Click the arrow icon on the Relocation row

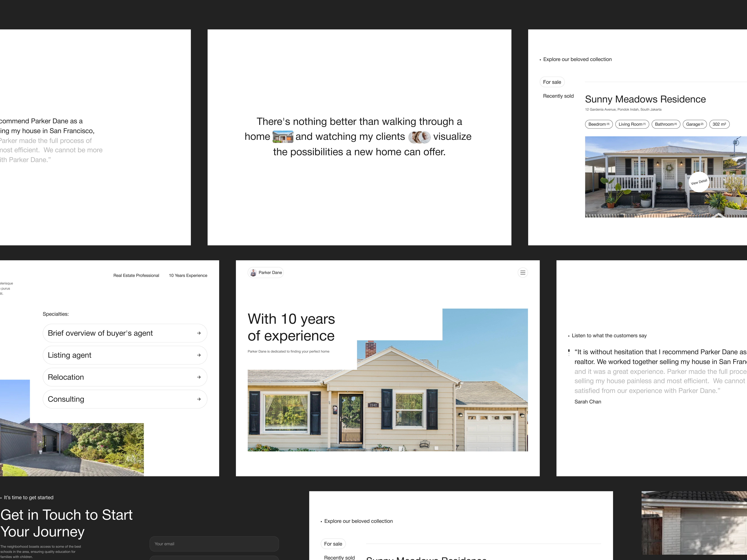199,377
